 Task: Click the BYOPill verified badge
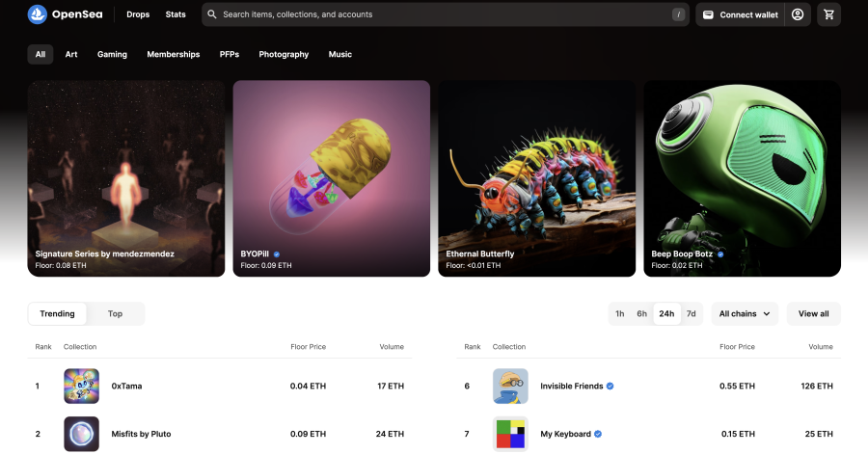pyautogui.click(x=277, y=254)
